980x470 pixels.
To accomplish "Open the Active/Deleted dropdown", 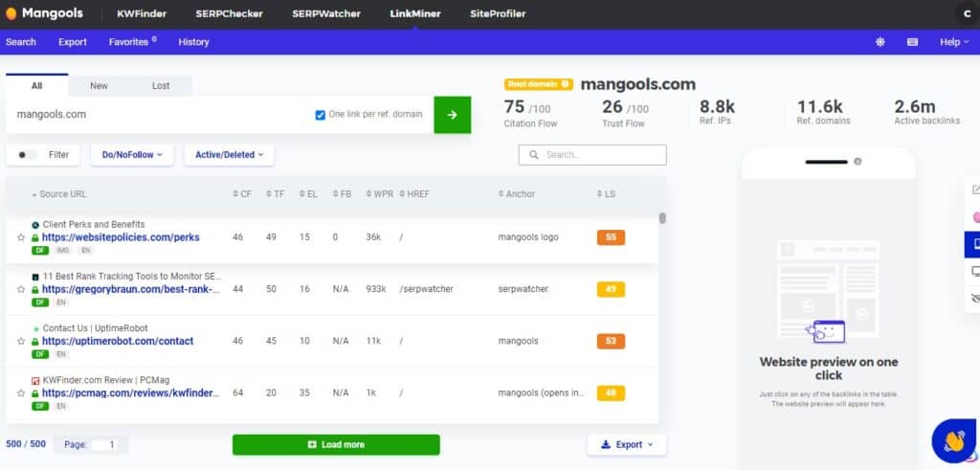I will coord(230,155).
